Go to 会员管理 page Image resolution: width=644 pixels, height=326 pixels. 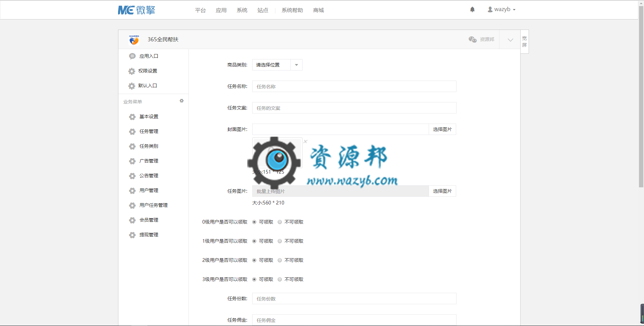[x=149, y=220]
